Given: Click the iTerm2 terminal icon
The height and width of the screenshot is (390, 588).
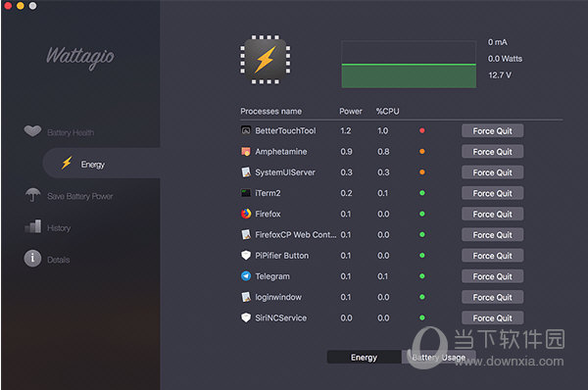Looking at the screenshot, I should [246, 193].
